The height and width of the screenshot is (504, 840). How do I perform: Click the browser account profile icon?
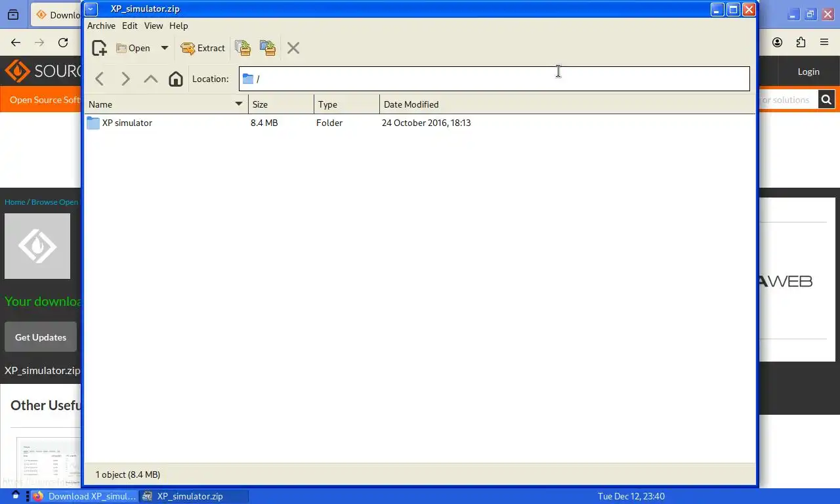777,43
